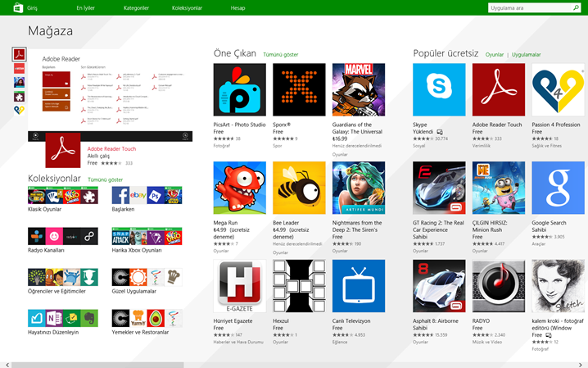Screen dimensions: 588x368
Task: Open the GT Racing 2 game icon
Action: 439,188
